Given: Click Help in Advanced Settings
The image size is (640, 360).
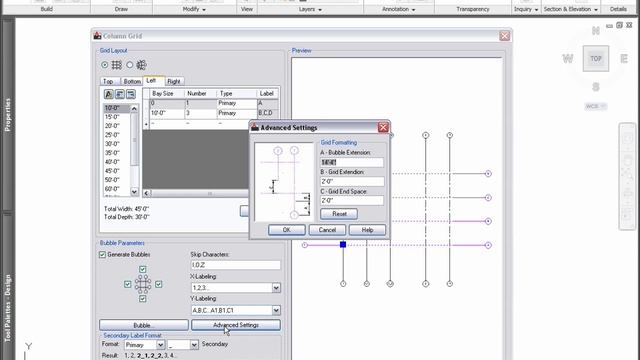Looking at the screenshot, I should click(x=367, y=230).
